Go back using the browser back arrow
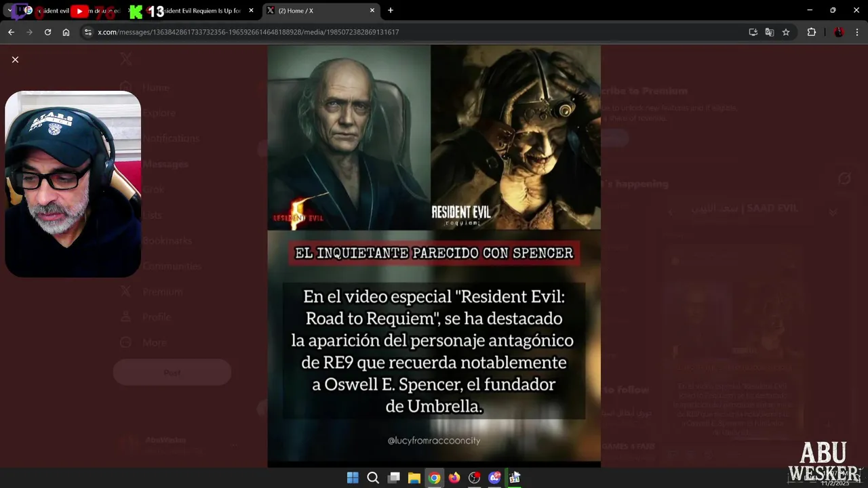The height and width of the screenshot is (488, 868). tap(11, 32)
